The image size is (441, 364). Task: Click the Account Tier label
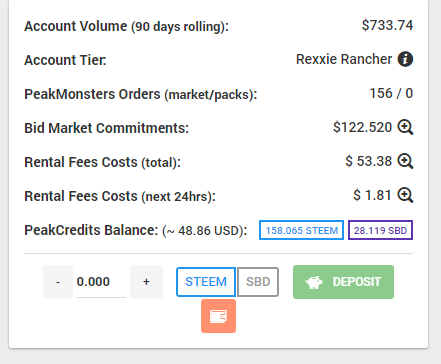coord(65,60)
